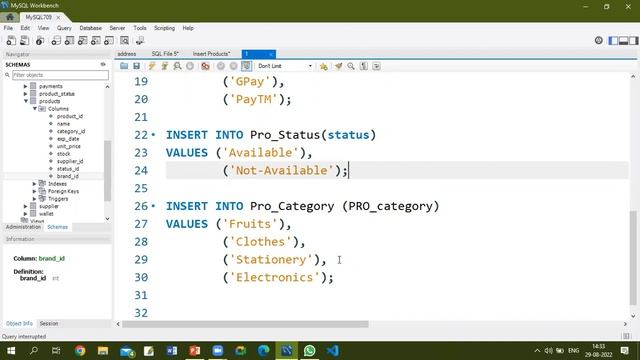
Task: Switch to the Administration tab
Action: point(23,227)
